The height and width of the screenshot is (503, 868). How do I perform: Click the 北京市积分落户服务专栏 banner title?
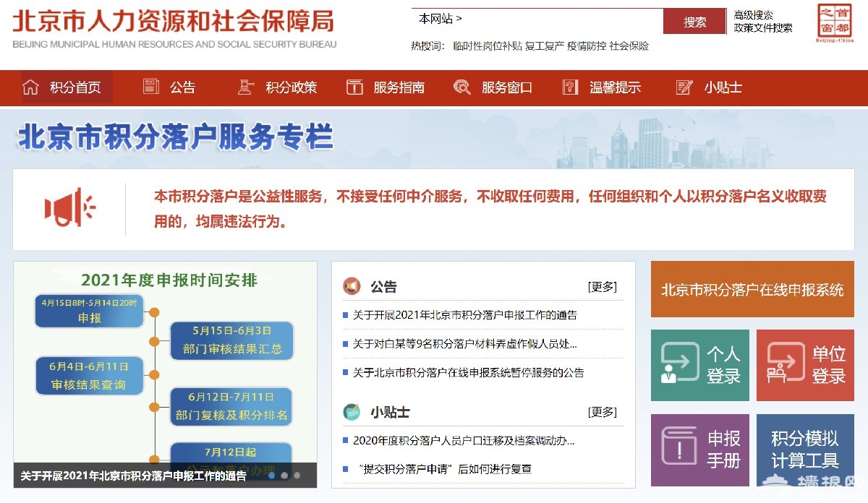pos(175,137)
